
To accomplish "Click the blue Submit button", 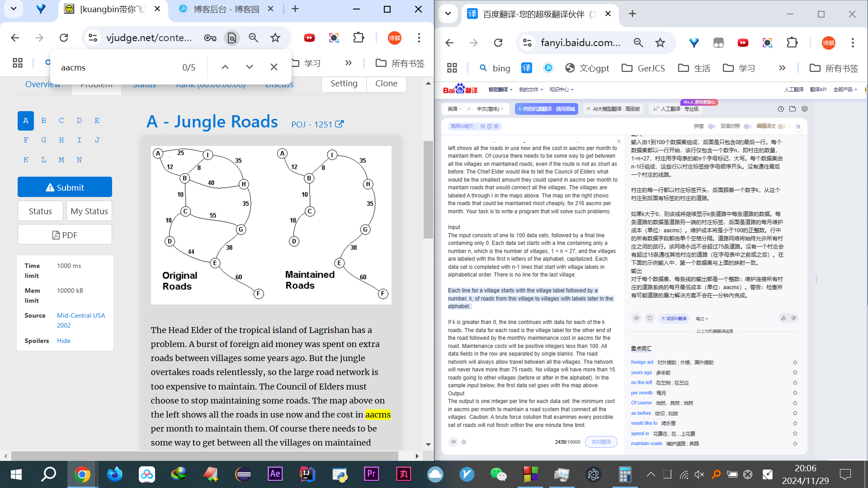I will [65, 187].
